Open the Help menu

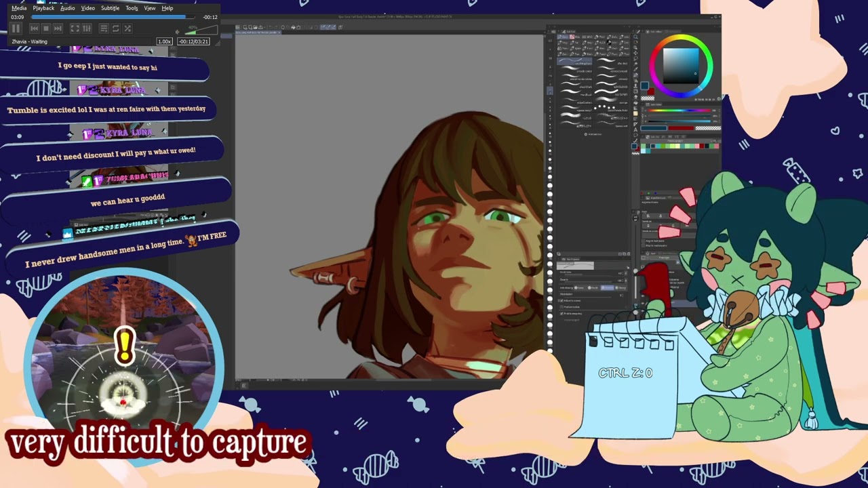167,8
